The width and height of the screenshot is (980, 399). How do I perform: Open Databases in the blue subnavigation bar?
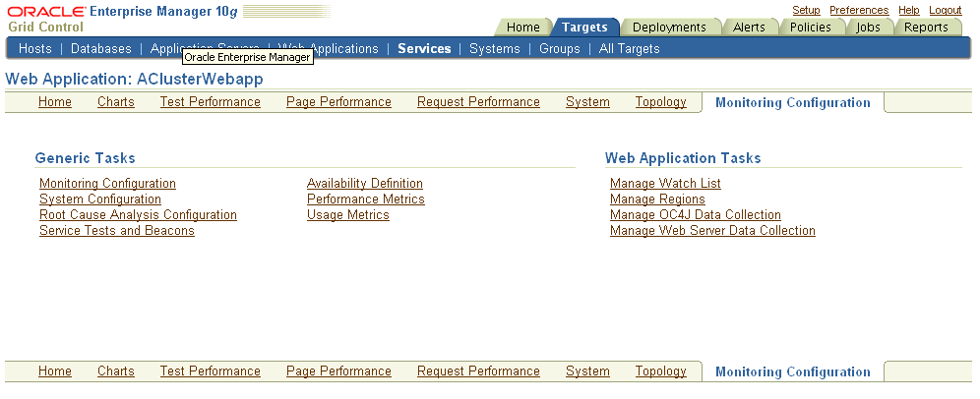[100, 48]
